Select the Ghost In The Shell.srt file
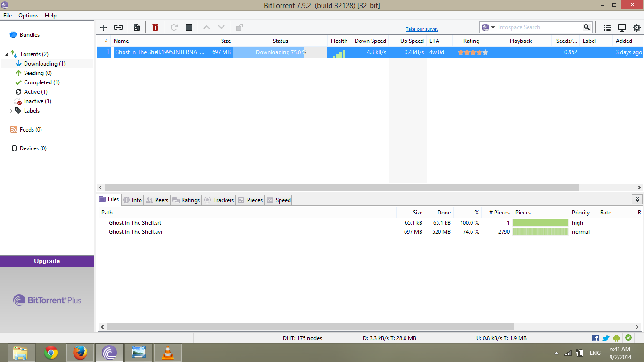The height and width of the screenshot is (362, 644). 135,223
